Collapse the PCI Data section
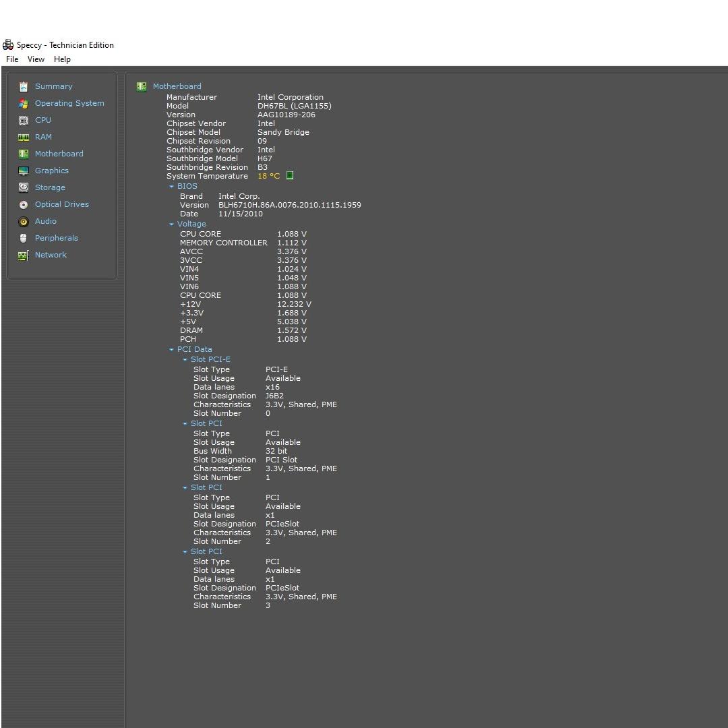This screenshot has width=728, height=728. (171, 350)
